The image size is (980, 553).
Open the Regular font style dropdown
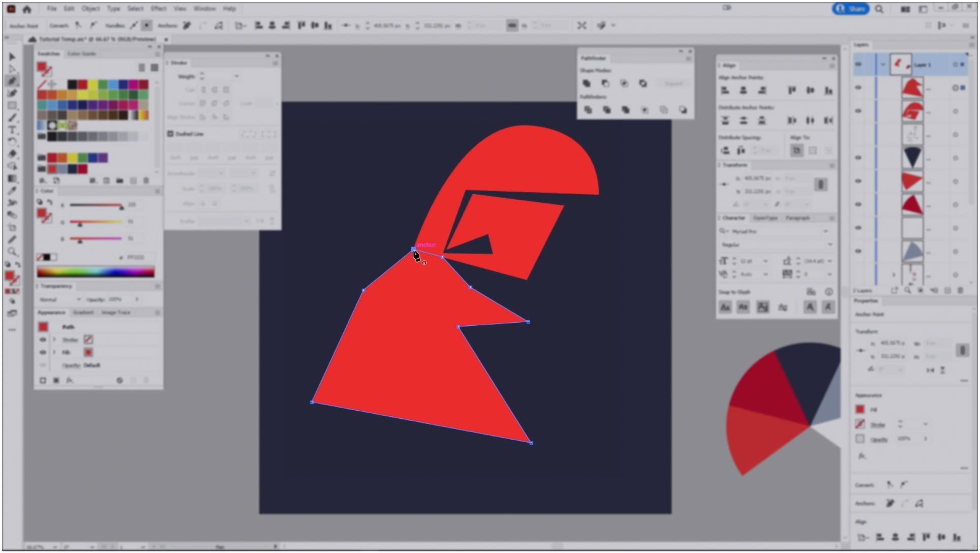(830, 244)
